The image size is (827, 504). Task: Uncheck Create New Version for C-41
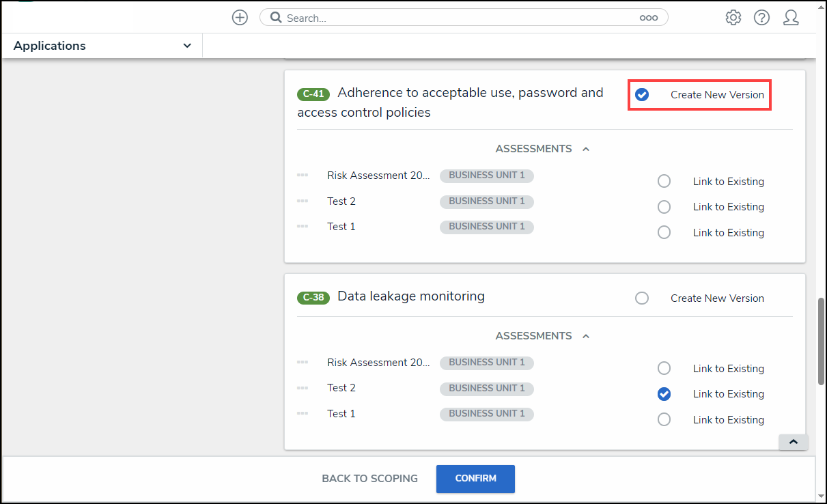[642, 95]
